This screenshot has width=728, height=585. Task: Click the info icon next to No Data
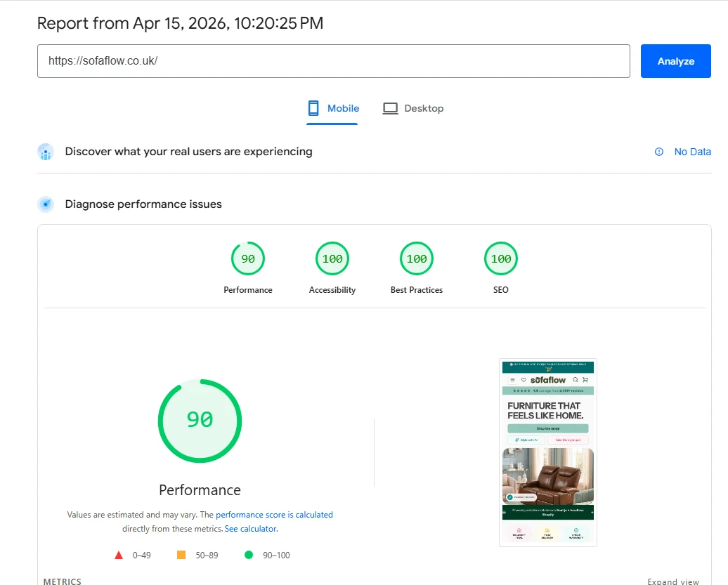[x=658, y=152]
